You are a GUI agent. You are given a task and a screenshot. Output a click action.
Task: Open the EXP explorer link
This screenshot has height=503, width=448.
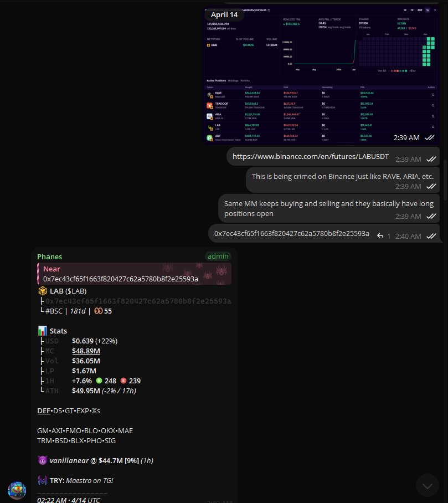point(83,410)
